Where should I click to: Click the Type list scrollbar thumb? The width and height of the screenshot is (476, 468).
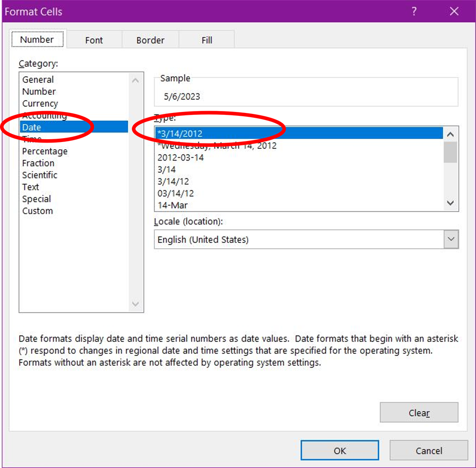coord(450,152)
